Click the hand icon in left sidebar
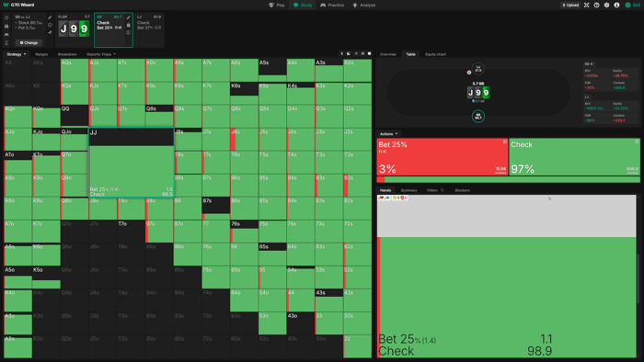 (6, 17)
